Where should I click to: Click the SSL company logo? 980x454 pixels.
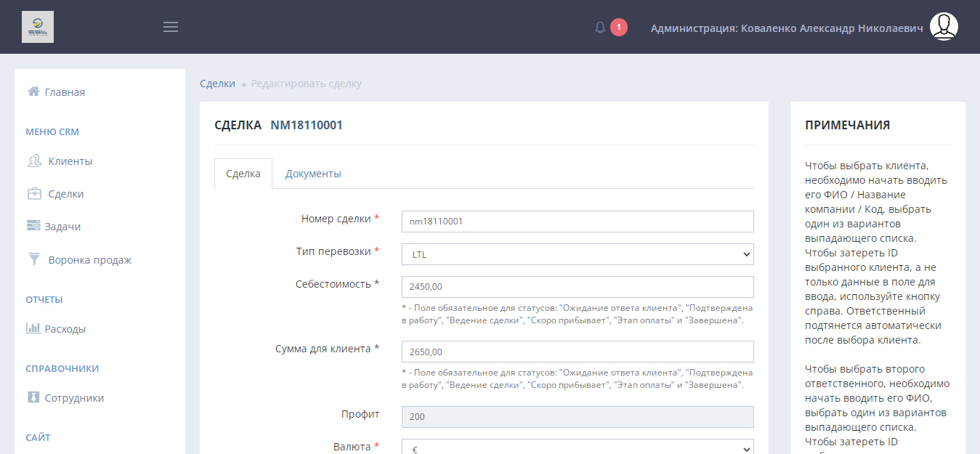point(38,27)
